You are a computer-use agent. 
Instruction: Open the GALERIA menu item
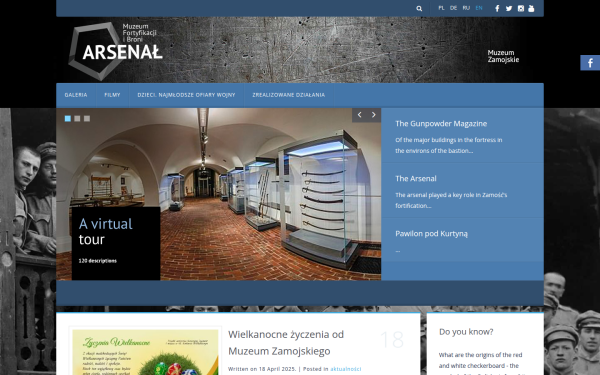pyautogui.click(x=76, y=95)
